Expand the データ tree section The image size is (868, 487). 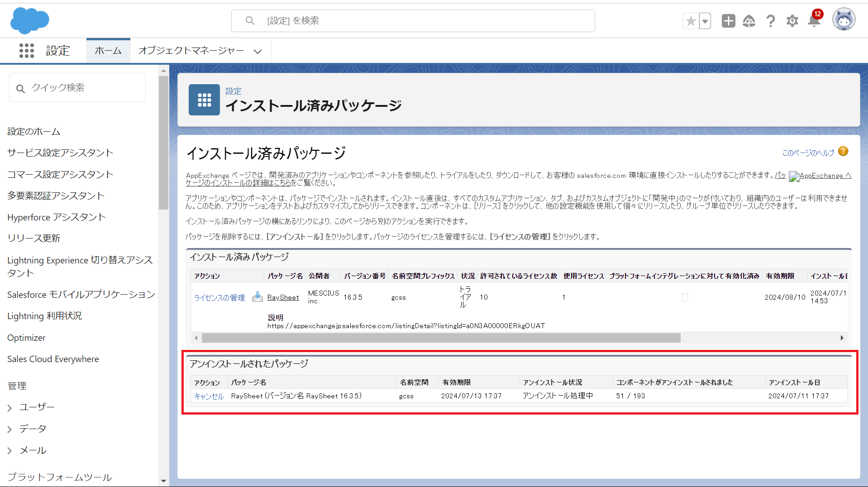pos(10,429)
